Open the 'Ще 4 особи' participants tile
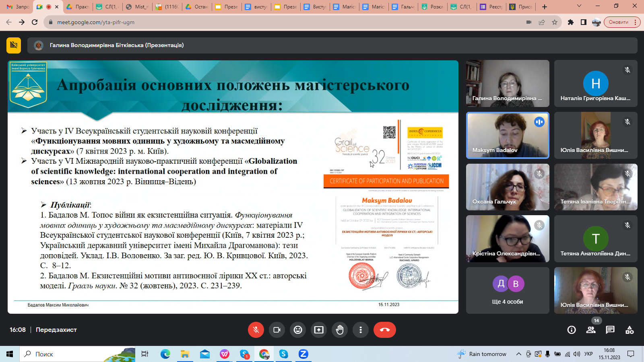The height and width of the screenshot is (362, 644). point(507,290)
